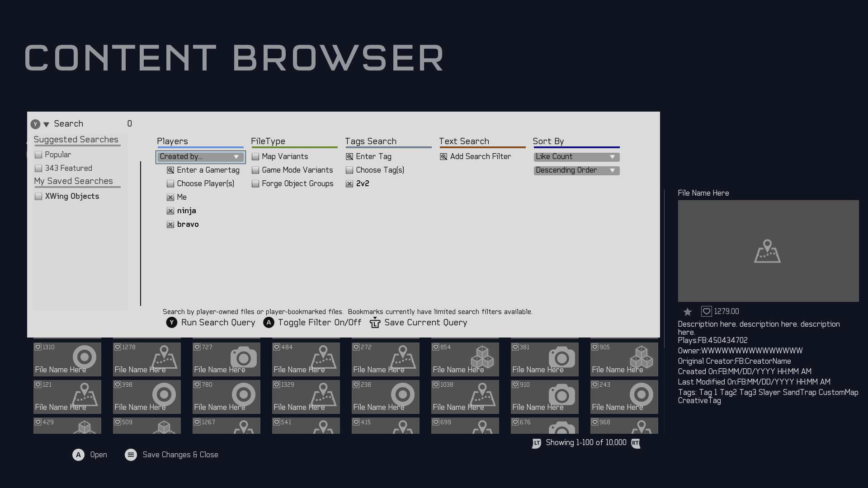Open the map tile with 121 likes

67,397
